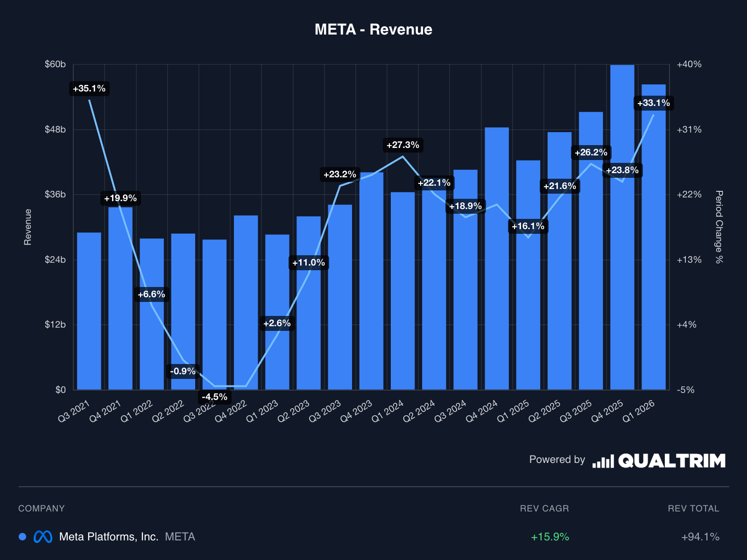Click the Q1 2024 x-axis label
This screenshot has width=747, height=560.
point(387,411)
